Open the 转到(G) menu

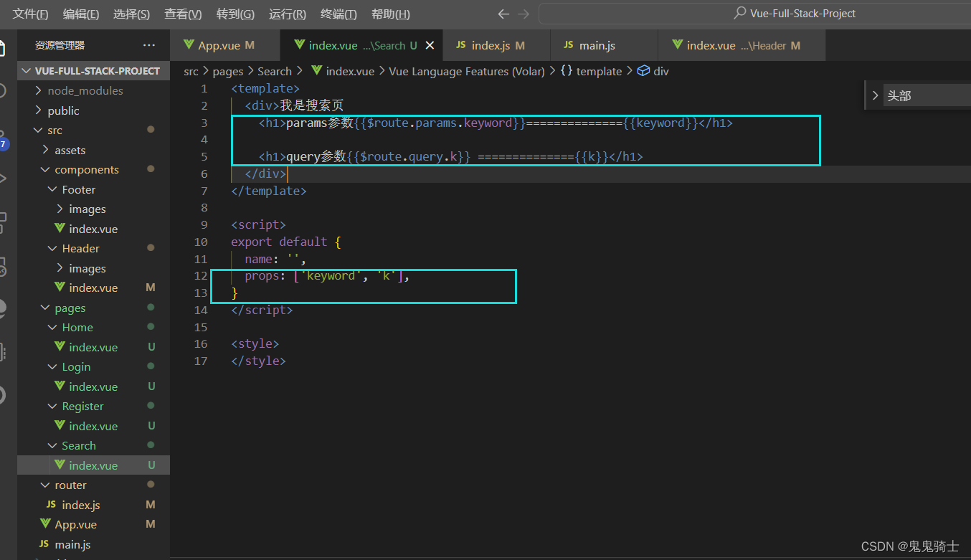[235, 14]
